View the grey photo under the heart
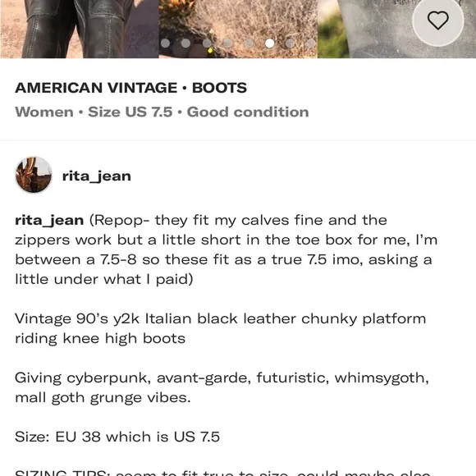The width and height of the screenshot is (476, 476). (396, 29)
